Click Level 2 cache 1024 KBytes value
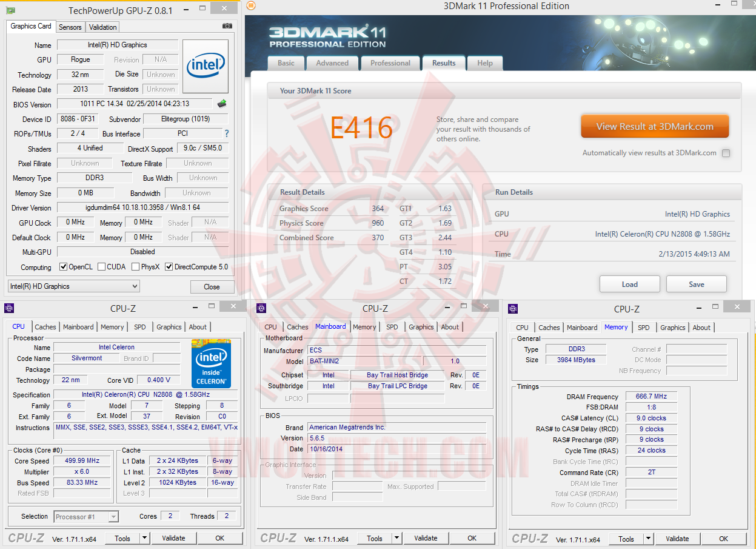The width and height of the screenshot is (756, 549). tap(178, 483)
